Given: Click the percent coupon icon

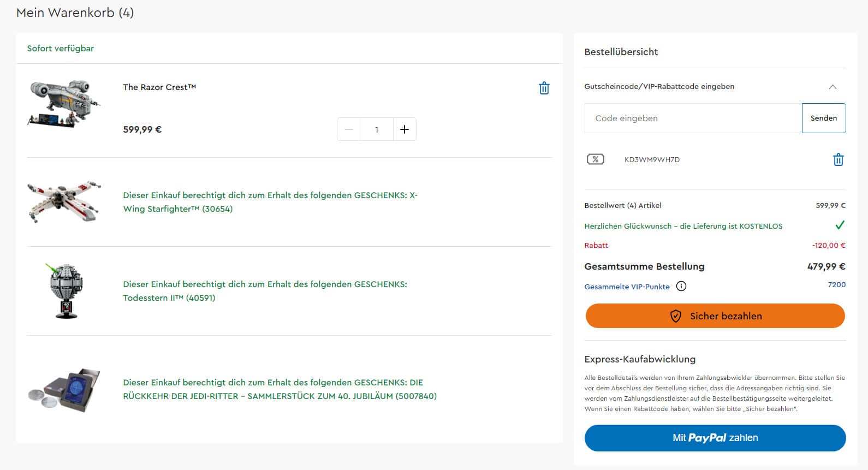Looking at the screenshot, I should (x=595, y=159).
